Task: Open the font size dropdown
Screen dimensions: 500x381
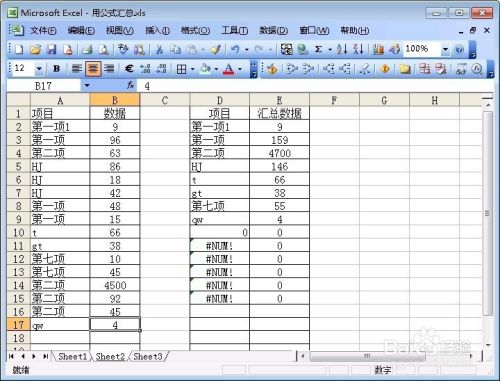Action: (39, 69)
